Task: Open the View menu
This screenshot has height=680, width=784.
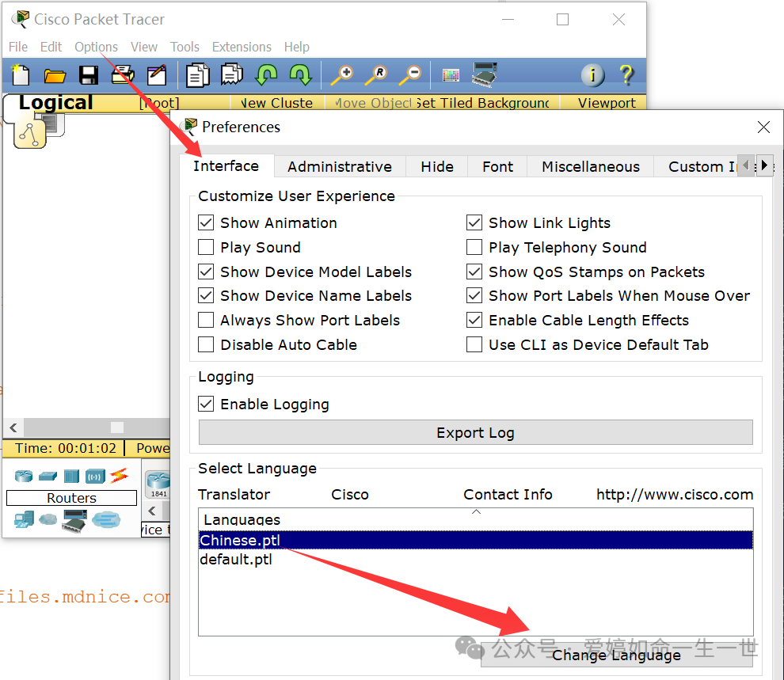Action: [x=144, y=47]
